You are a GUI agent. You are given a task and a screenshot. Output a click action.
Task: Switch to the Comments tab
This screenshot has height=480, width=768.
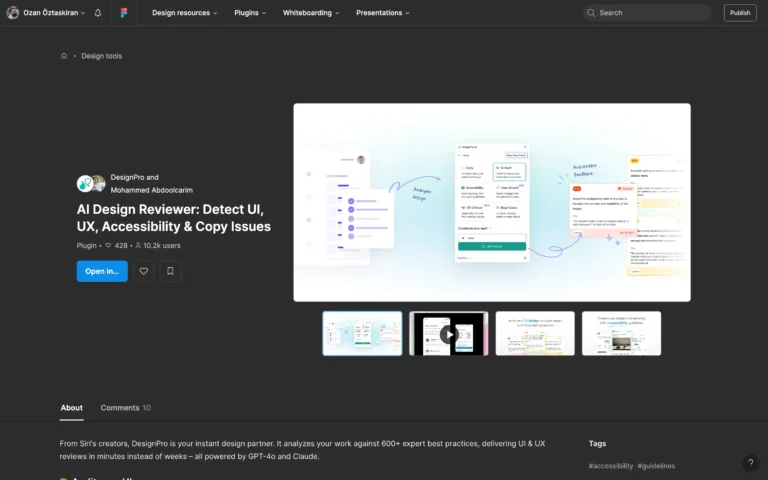(x=125, y=408)
